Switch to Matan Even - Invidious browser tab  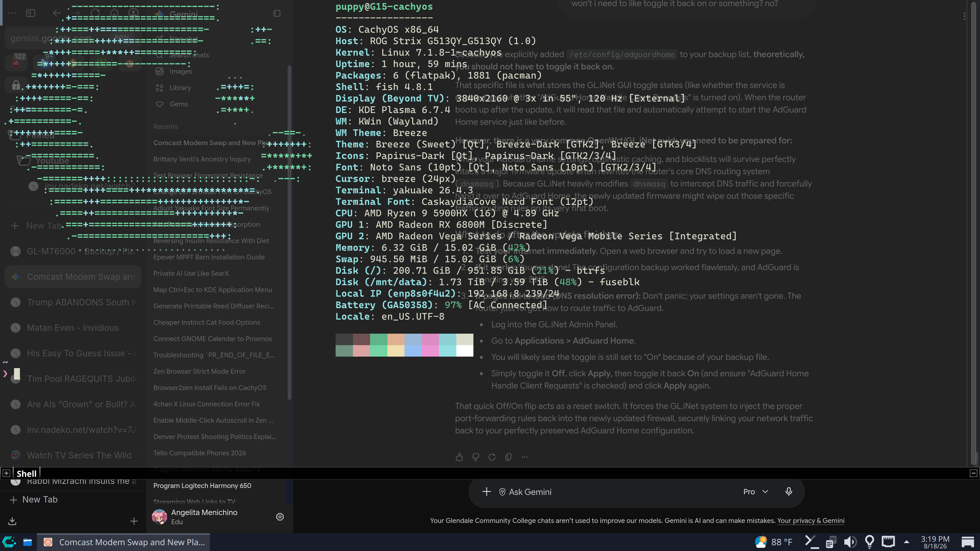[73, 328]
